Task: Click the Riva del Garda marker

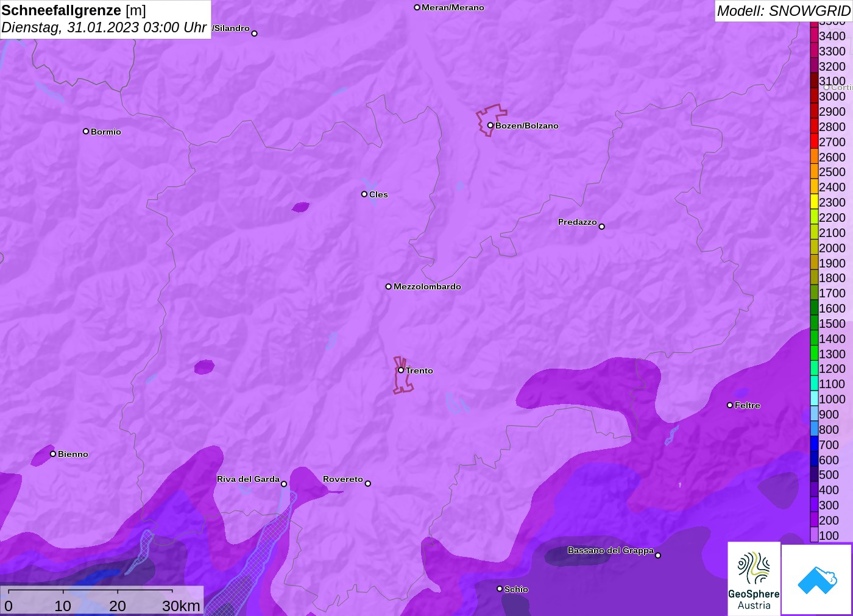Action: pos(284,484)
